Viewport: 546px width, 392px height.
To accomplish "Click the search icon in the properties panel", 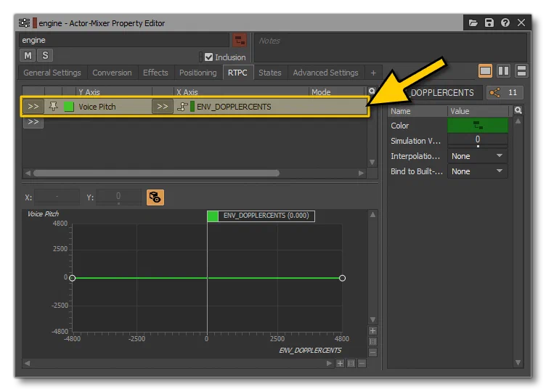I will (518, 110).
